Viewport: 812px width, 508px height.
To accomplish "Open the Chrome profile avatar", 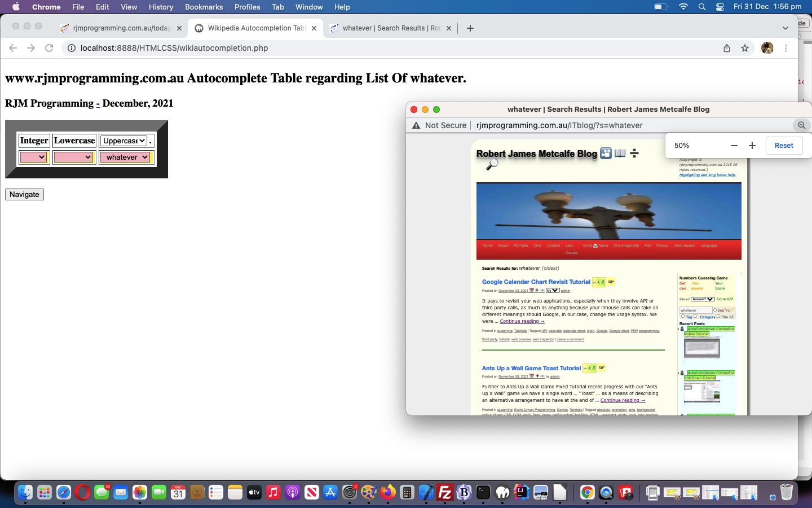I will coord(767,48).
